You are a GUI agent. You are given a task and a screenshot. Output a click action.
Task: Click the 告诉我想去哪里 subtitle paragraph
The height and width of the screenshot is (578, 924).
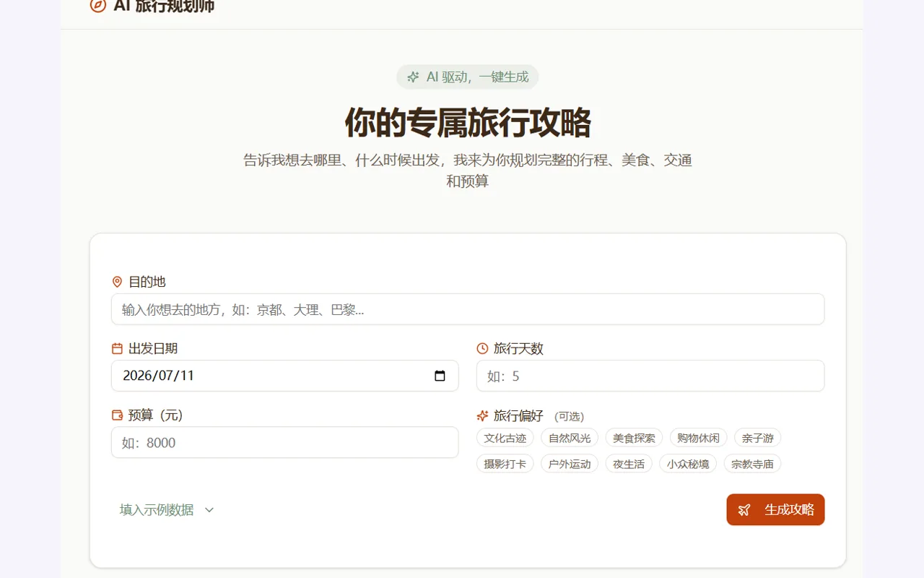click(468, 171)
